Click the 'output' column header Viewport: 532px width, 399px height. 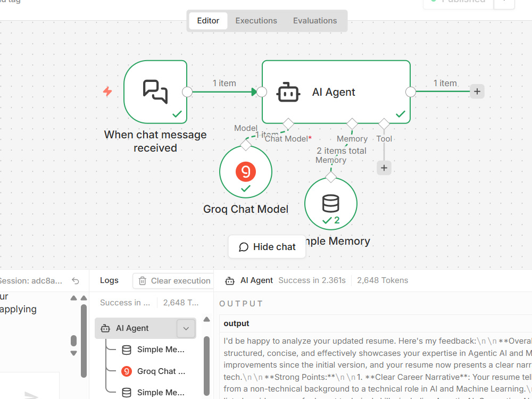coord(237,323)
